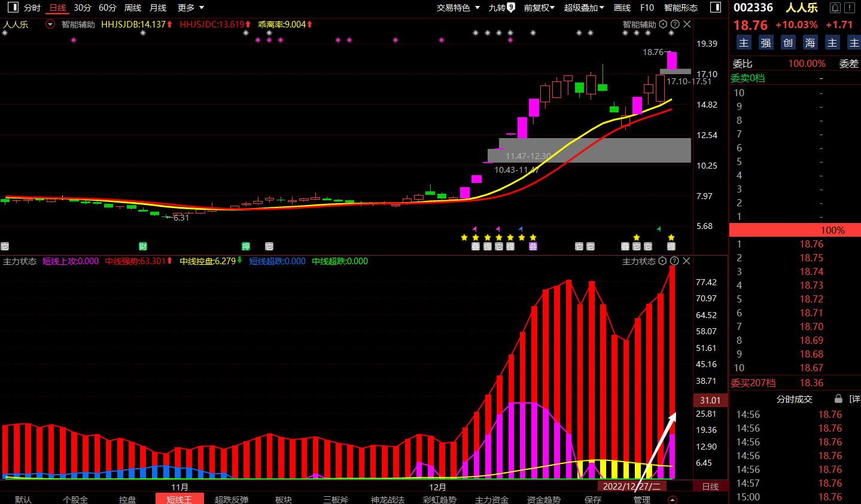Open the 主力状态 indicator settings gear icon
The height and width of the screenshot is (504, 861).
(x=661, y=261)
